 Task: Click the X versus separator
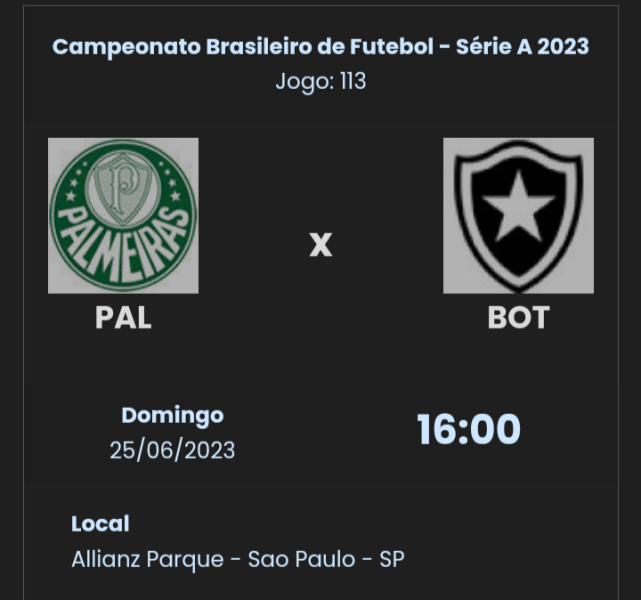coord(320,245)
